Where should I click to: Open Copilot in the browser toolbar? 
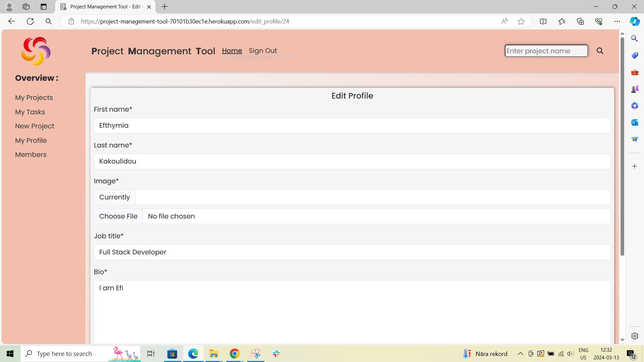click(634, 21)
